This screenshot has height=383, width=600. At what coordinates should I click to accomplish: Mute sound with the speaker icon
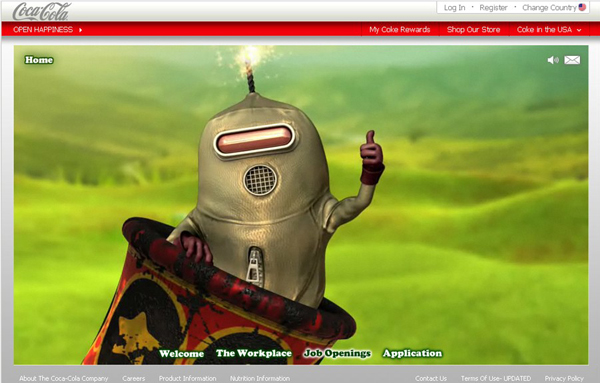[553, 60]
